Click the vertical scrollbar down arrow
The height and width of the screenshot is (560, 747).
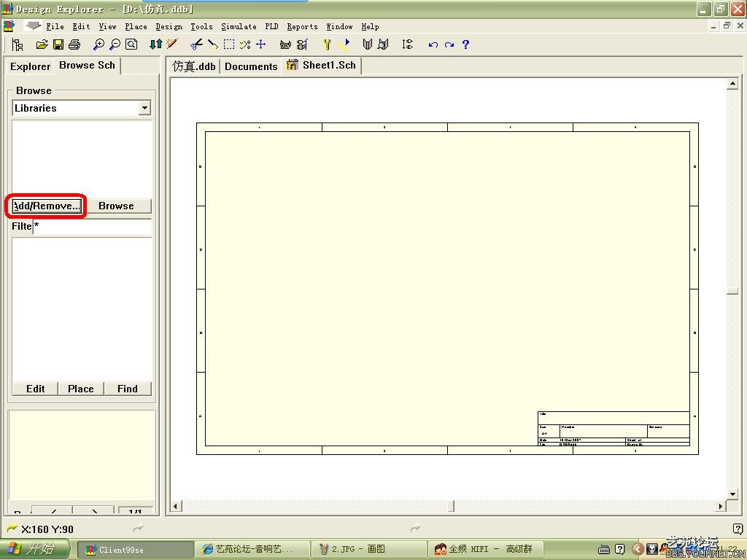coord(732,494)
